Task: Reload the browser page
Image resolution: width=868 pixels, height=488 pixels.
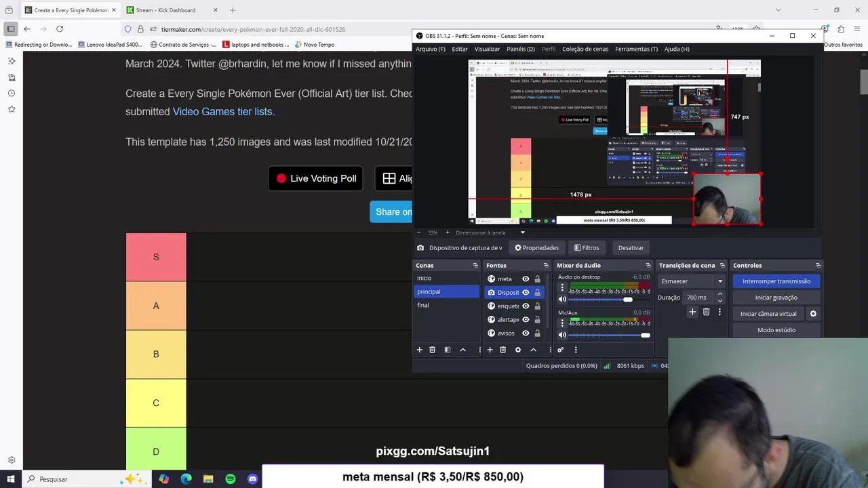Action: coord(60,29)
